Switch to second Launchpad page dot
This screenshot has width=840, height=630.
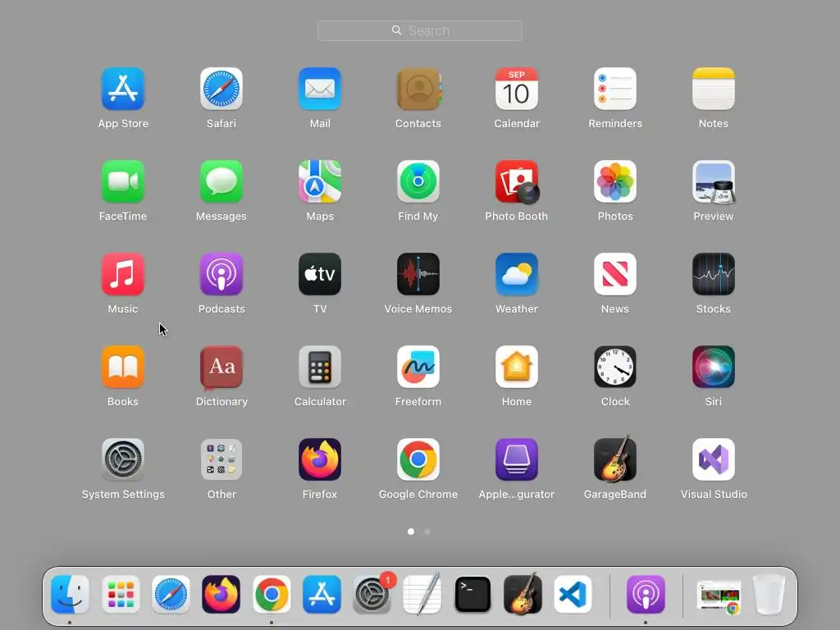(427, 532)
